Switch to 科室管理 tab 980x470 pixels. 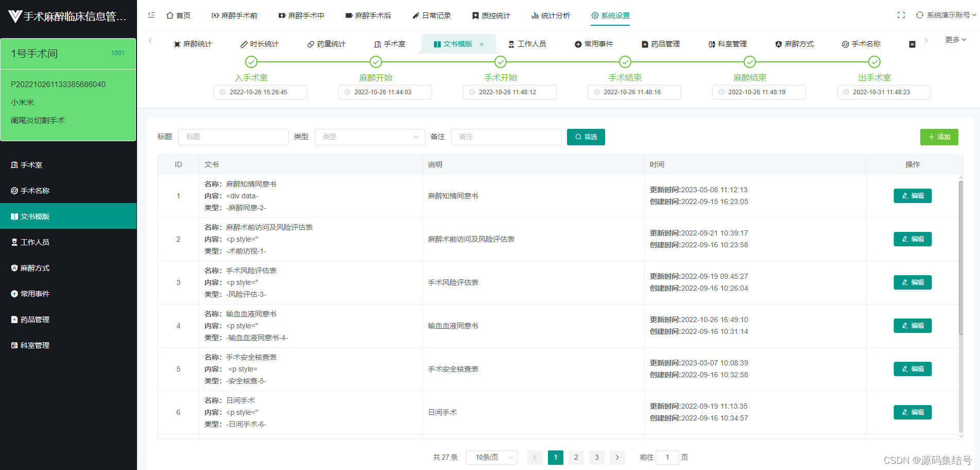tap(728, 44)
